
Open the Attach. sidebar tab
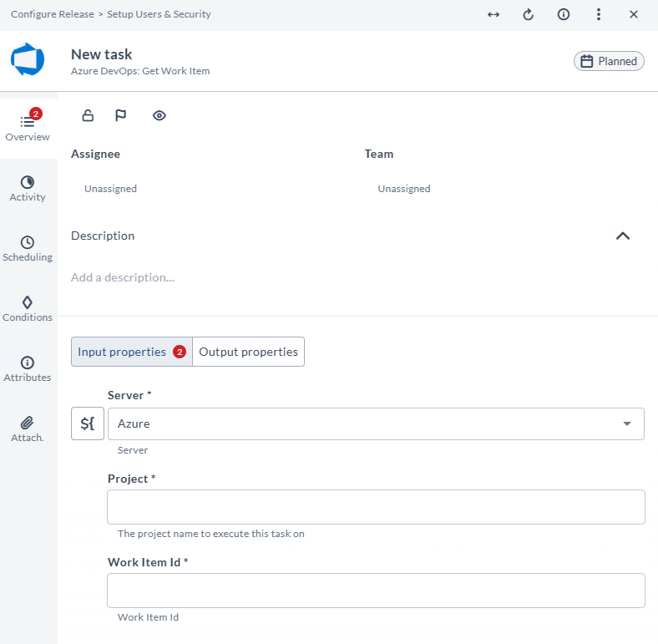[28, 429]
